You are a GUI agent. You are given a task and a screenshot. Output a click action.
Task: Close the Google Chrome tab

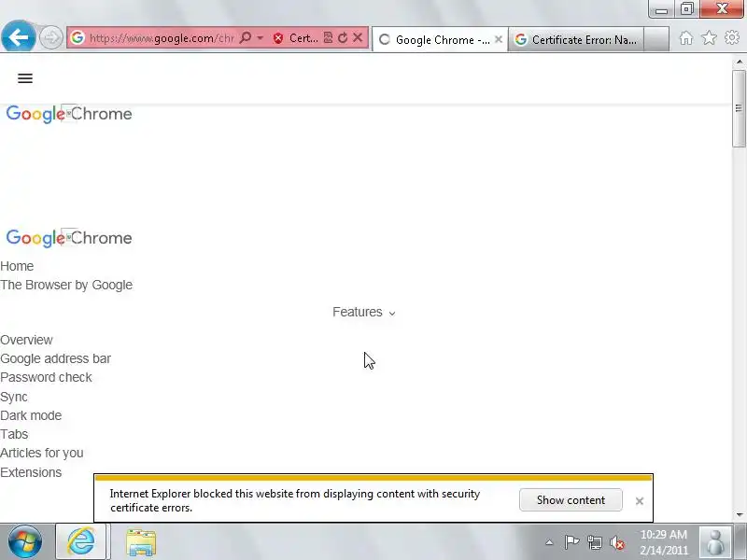499,39
